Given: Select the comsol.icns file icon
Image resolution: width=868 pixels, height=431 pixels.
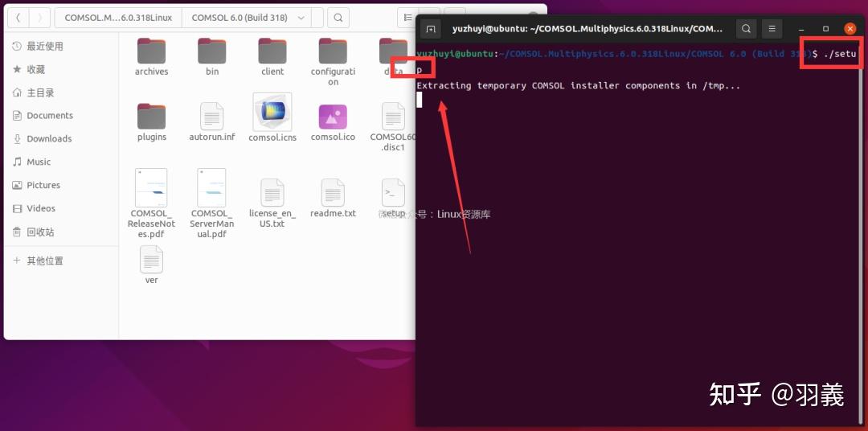Looking at the screenshot, I should point(272,111).
